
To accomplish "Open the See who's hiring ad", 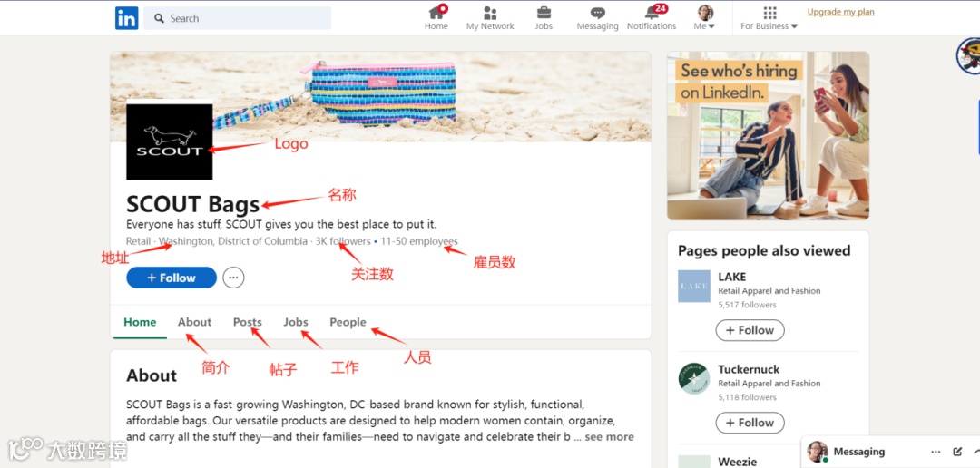I will [x=769, y=135].
